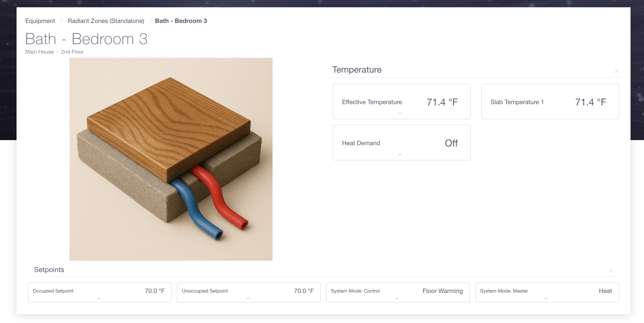Click the Floor Warming mode value

442,291
